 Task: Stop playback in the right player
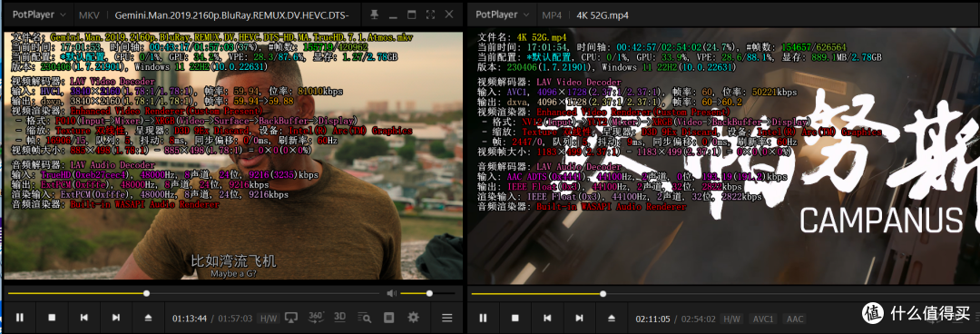tap(515, 318)
